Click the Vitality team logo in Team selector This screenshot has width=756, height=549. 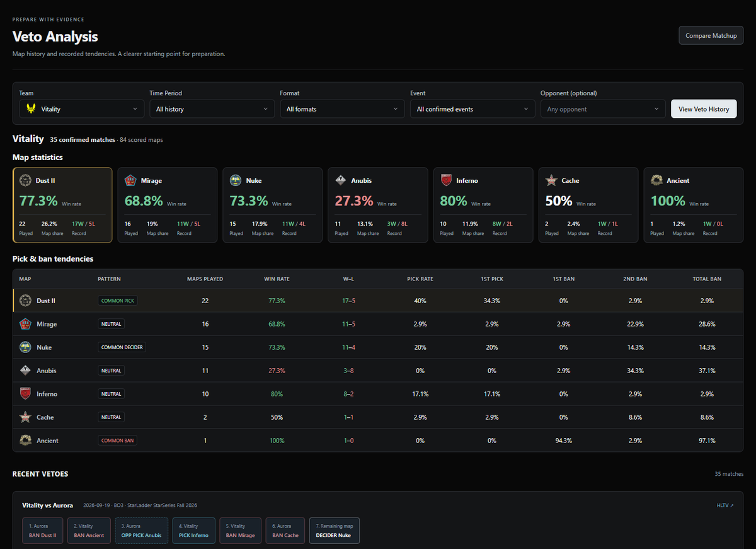tap(31, 109)
